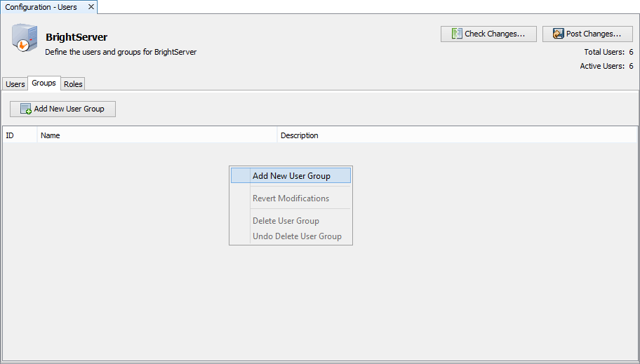Select the Configuration - Users window tab
This screenshot has width=640, height=364.
pos(41,7)
